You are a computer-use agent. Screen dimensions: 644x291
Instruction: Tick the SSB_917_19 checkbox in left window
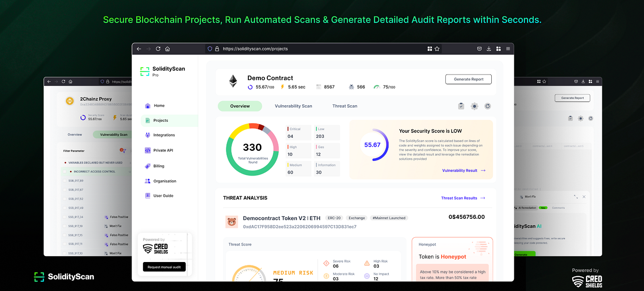65,226
